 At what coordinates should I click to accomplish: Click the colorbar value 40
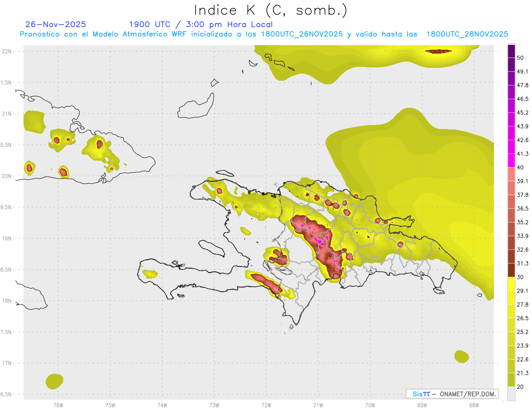(521, 168)
